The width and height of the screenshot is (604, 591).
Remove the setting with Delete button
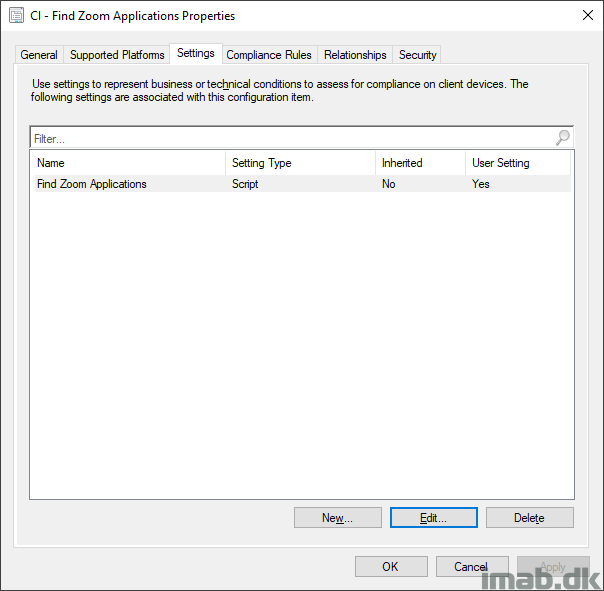(x=530, y=517)
